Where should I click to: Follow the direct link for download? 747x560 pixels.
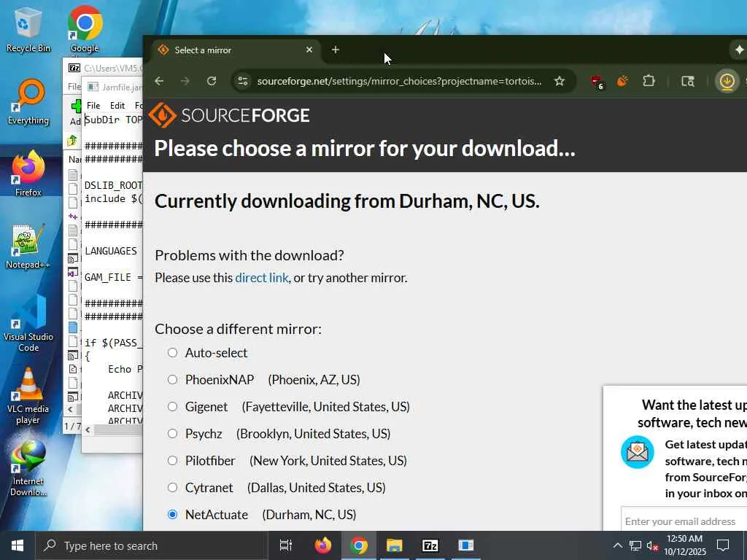click(x=262, y=278)
